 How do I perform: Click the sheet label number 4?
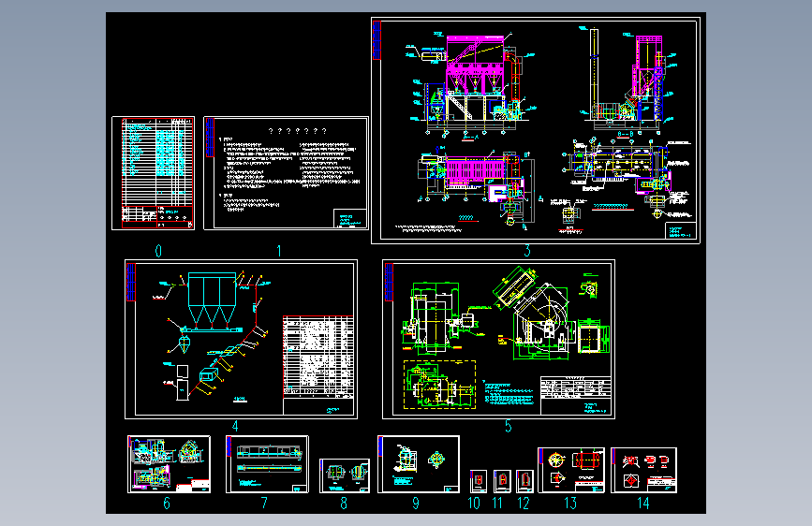235,426
